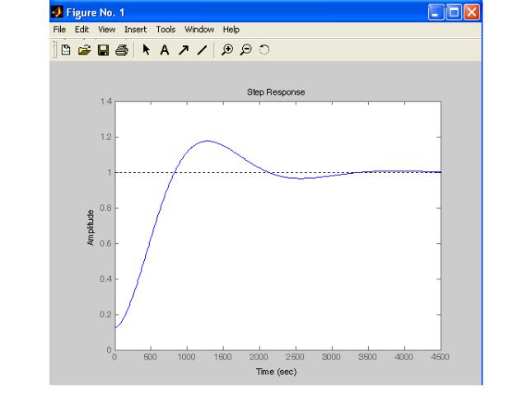
Task: Open the Tools menu
Action: (x=166, y=30)
